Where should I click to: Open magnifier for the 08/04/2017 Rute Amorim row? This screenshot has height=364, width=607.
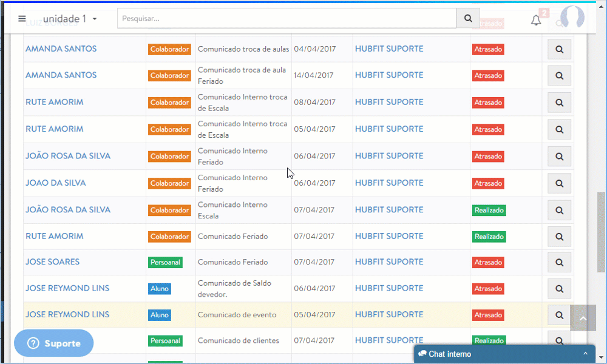point(559,103)
